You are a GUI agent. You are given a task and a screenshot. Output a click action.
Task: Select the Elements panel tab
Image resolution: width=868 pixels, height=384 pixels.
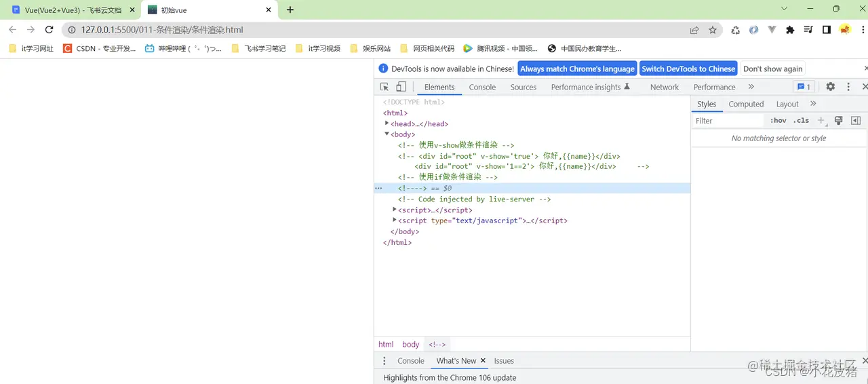click(x=439, y=87)
